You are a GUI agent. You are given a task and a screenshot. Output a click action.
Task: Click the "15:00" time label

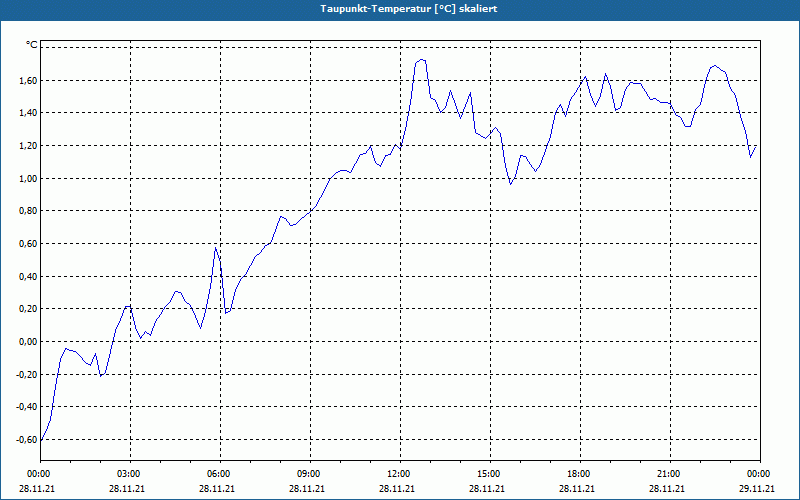(x=490, y=474)
